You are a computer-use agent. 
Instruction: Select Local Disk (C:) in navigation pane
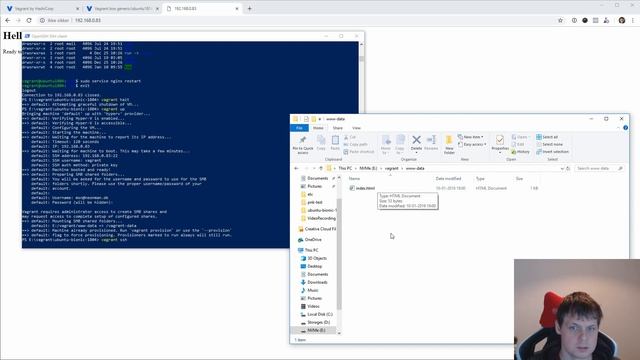tap(316, 314)
